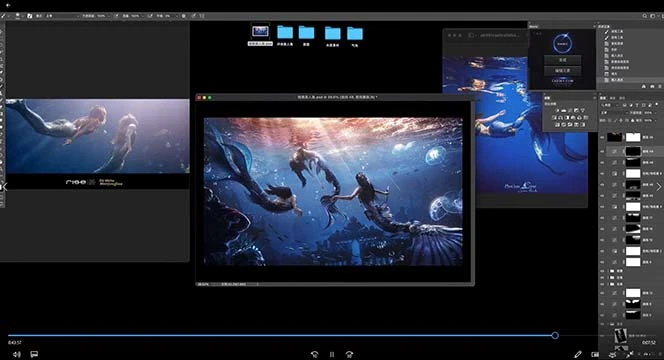Open the player captions/comments icon

coord(34,354)
